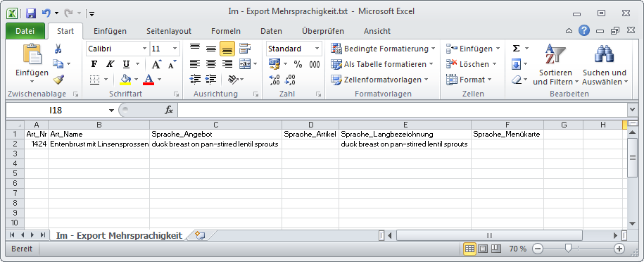Switch to Page Layout view in status bar
The height and width of the screenshot is (262, 644).
click(483, 249)
